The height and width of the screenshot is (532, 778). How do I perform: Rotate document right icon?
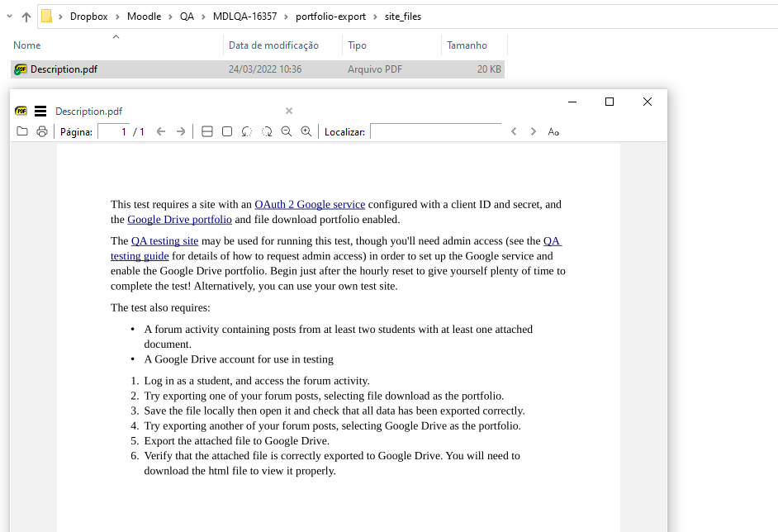tap(267, 131)
